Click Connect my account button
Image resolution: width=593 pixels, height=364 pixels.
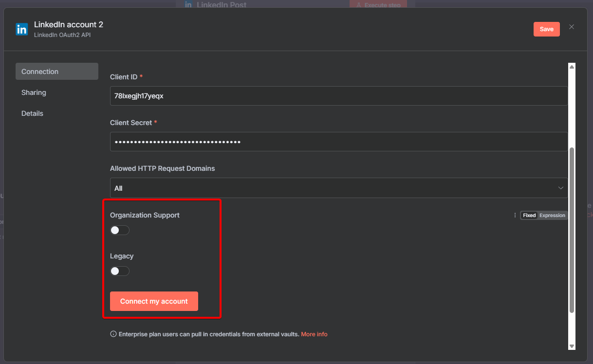click(x=154, y=301)
